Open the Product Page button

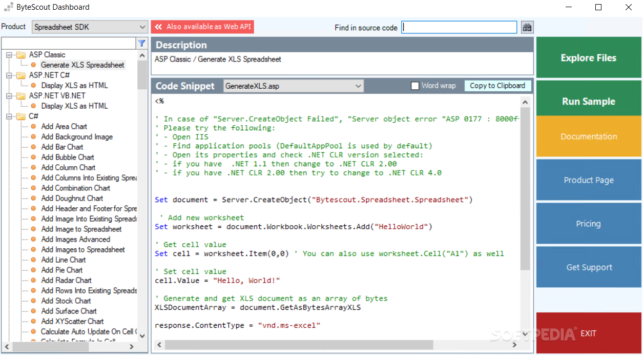(589, 180)
